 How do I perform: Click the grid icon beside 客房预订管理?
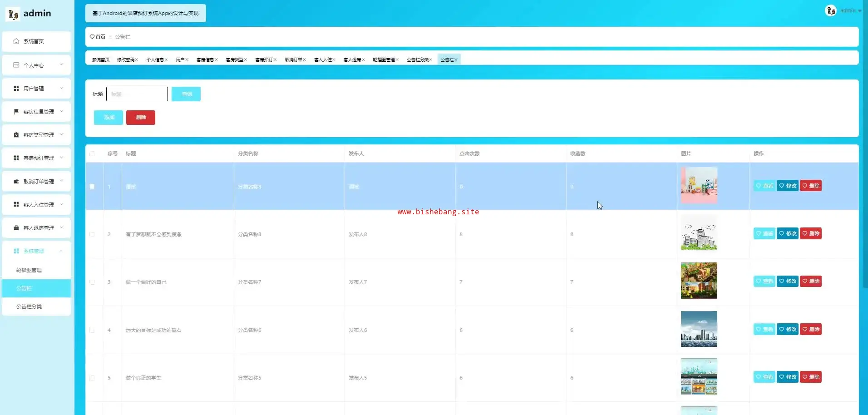pyautogui.click(x=16, y=158)
